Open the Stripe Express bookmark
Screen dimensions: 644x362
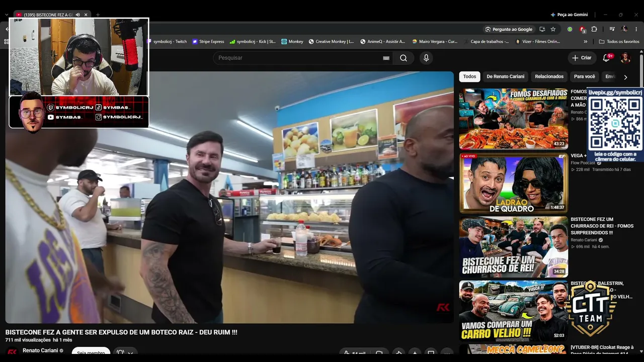click(x=208, y=42)
